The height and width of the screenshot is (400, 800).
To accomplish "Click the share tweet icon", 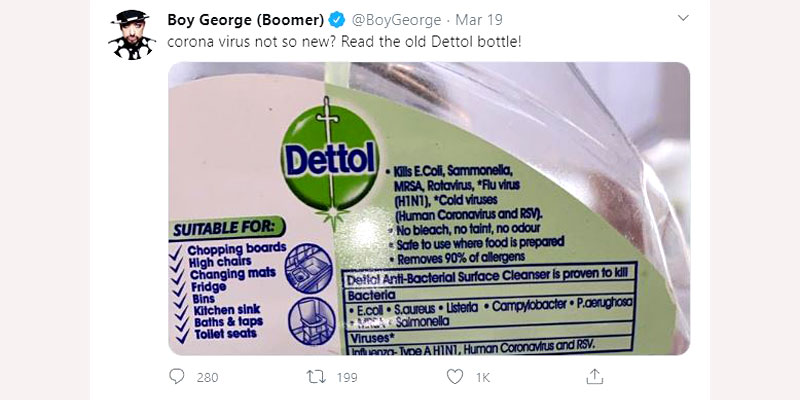I will [595, 377].
